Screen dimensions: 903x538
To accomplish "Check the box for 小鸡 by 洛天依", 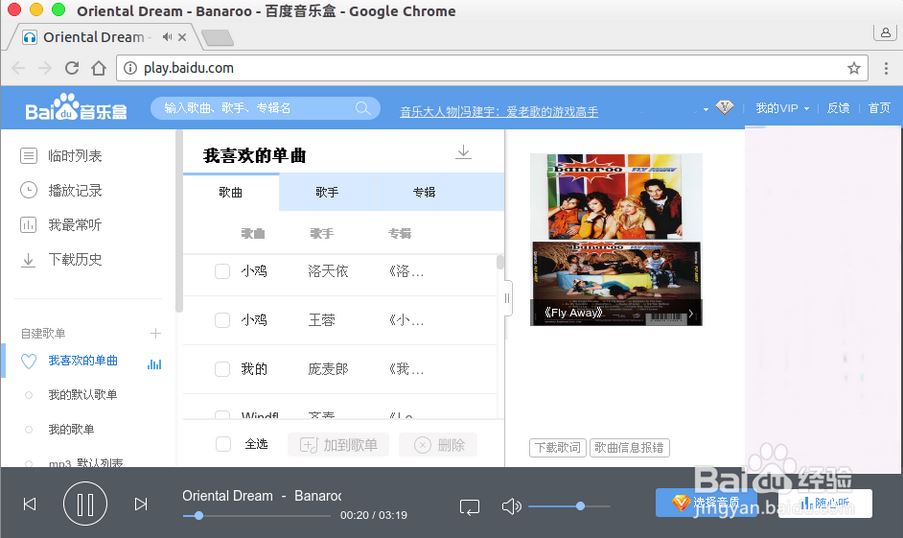I will point(222,271).
